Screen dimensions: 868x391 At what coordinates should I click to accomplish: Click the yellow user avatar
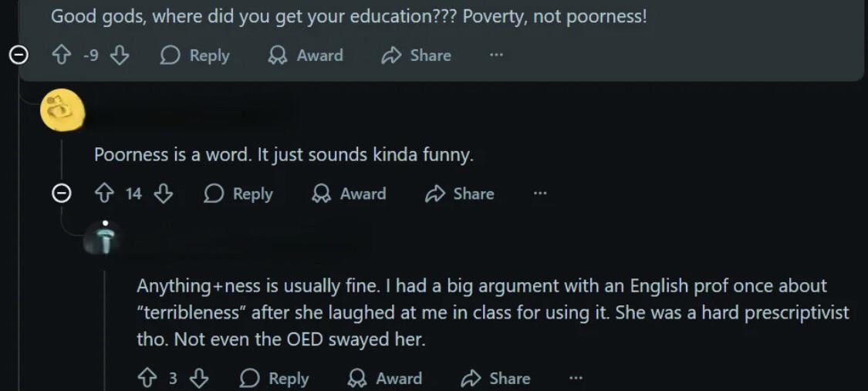pos(61,110)
